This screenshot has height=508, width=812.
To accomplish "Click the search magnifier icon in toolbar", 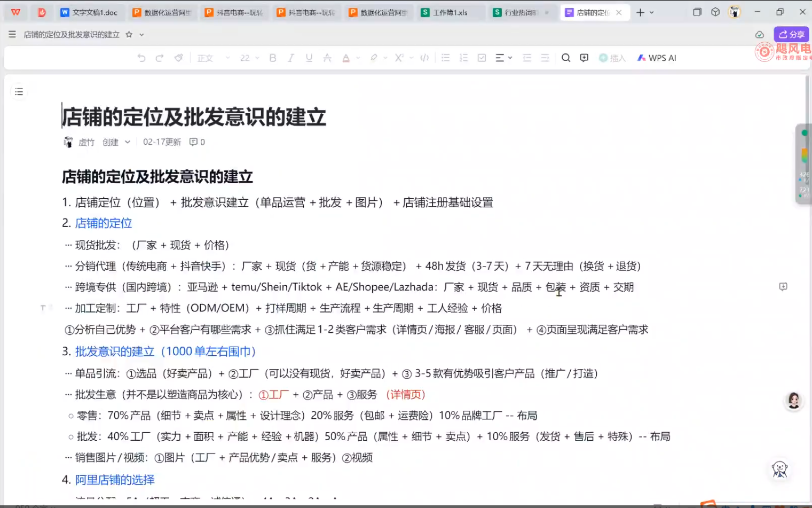I will coord(566,58).
